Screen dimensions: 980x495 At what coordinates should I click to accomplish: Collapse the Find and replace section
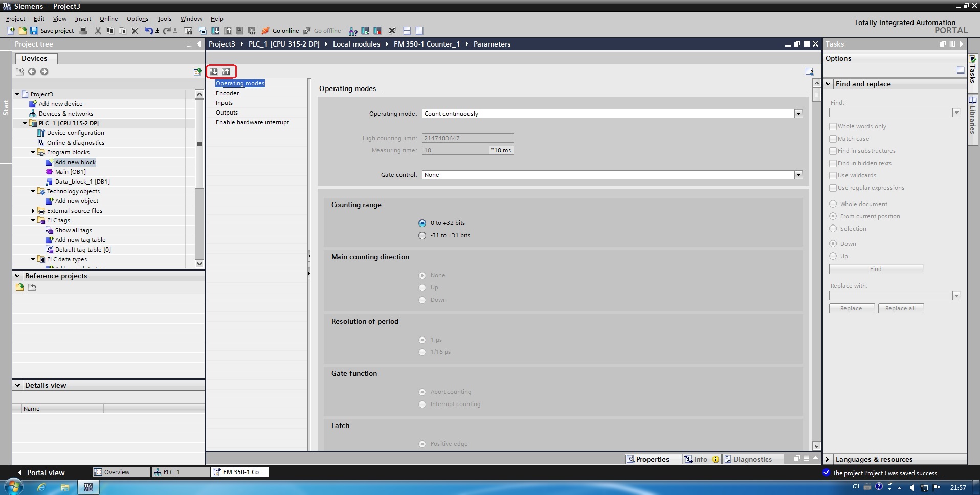pos(829,84)
